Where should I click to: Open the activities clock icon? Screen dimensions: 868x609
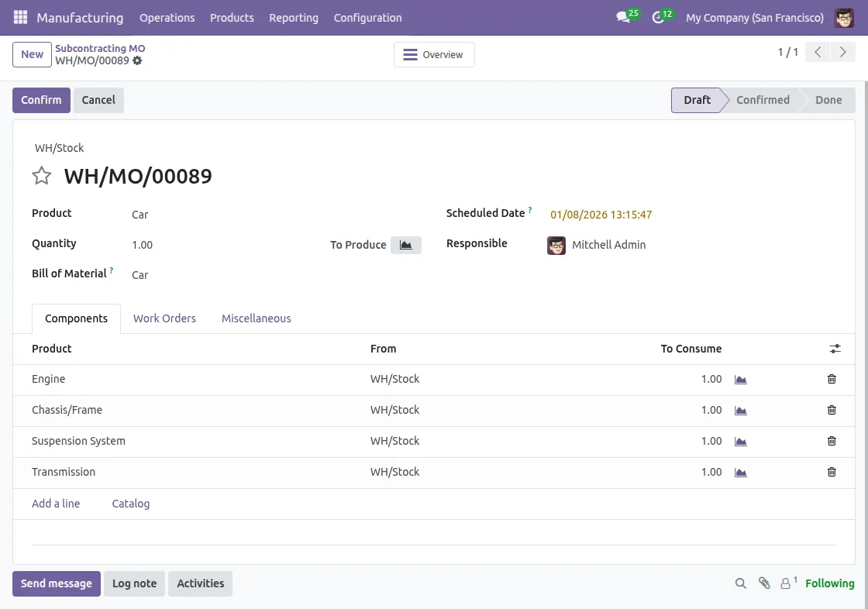point(659,17)
